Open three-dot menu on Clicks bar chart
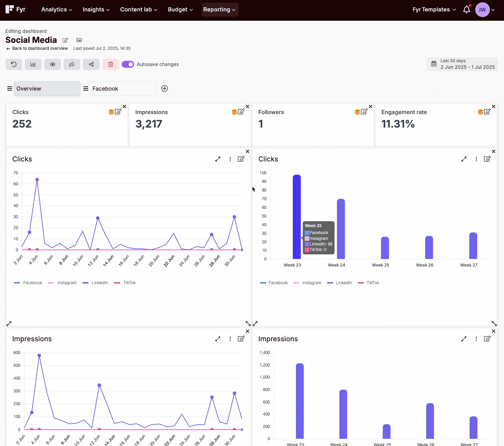This screenshot has height=446, width=504. click(x=476, y=159)
